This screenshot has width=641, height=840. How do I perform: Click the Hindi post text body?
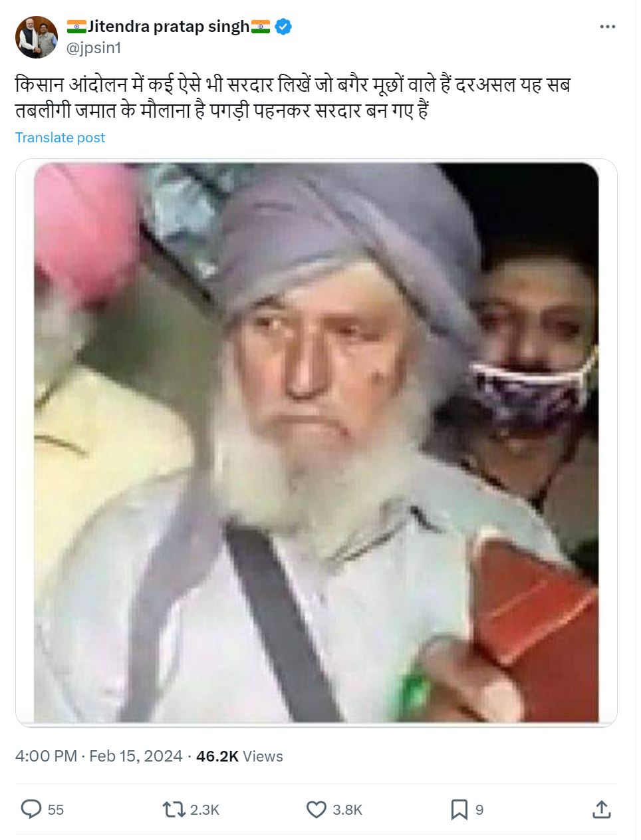pos(293,97)
